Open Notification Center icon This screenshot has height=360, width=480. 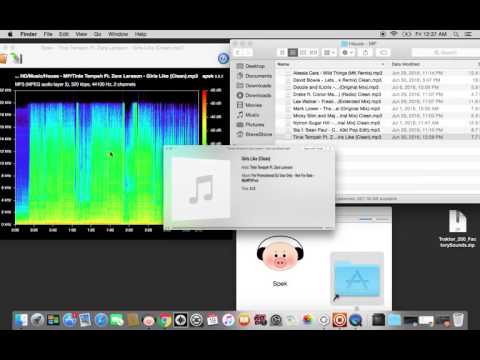(468, 34)
